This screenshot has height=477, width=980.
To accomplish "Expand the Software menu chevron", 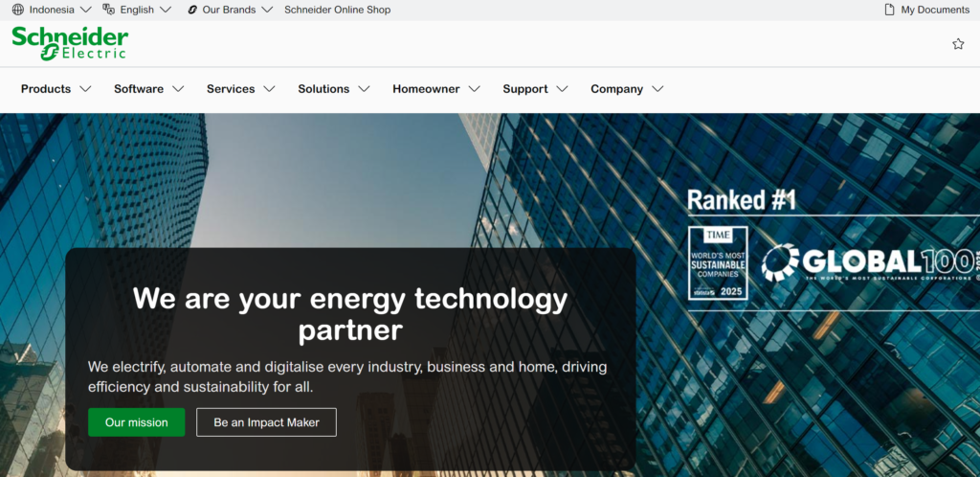I will 178,89.
